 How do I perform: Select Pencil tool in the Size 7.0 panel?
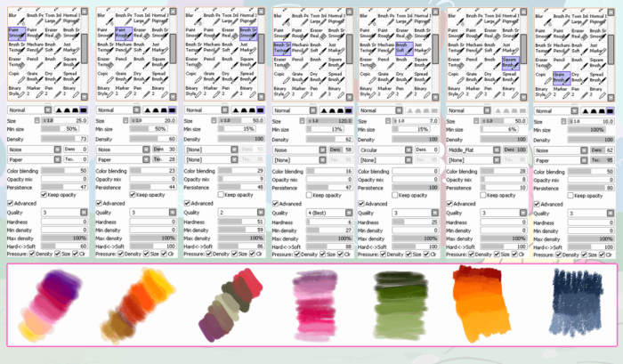386,63
